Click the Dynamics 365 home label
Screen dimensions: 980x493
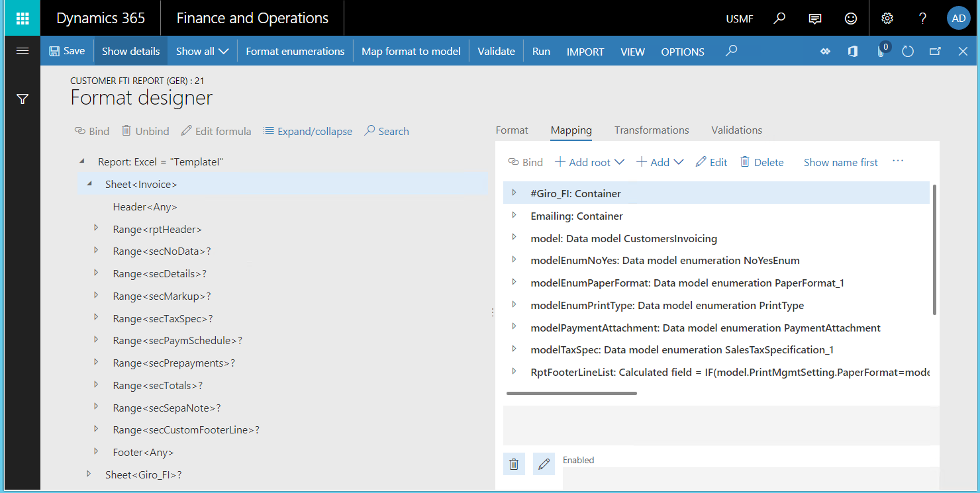tap(101, 19)
